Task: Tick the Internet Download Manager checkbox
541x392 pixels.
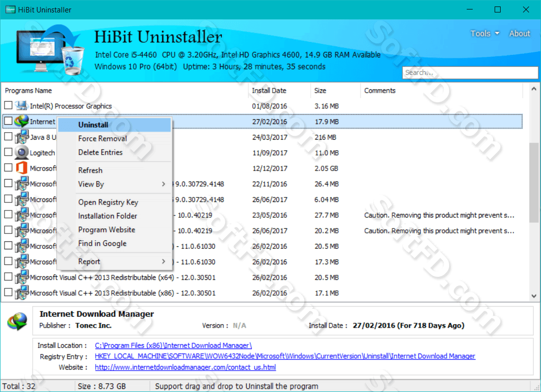Action: click(8, 121)
